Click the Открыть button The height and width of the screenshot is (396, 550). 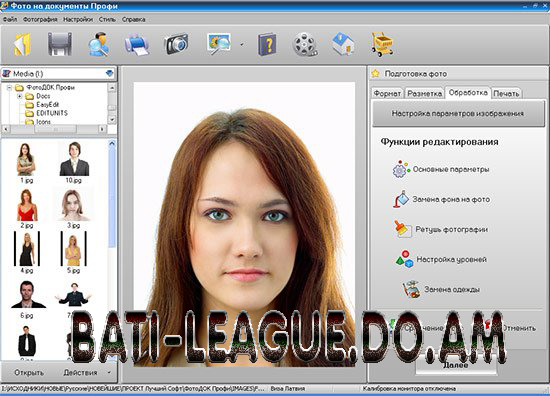click(x=29, y=372)
